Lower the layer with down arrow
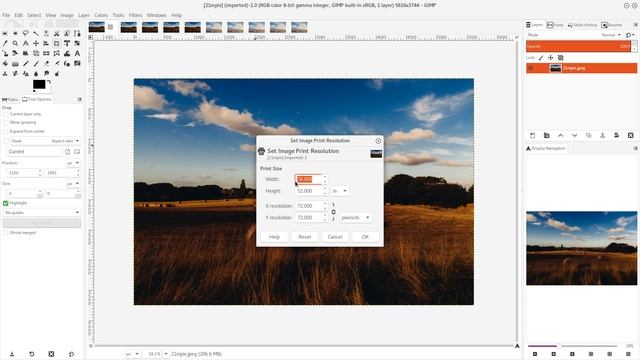 tap(574, 136)
